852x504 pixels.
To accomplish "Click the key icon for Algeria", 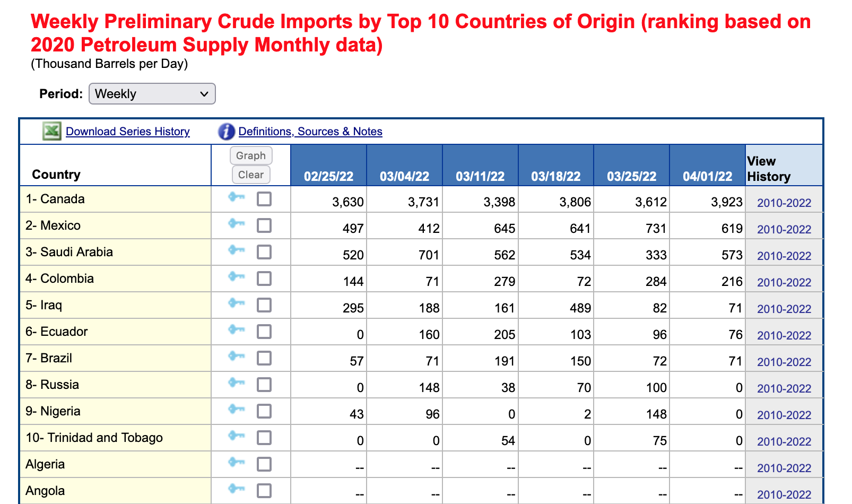I will pos(236,463).
